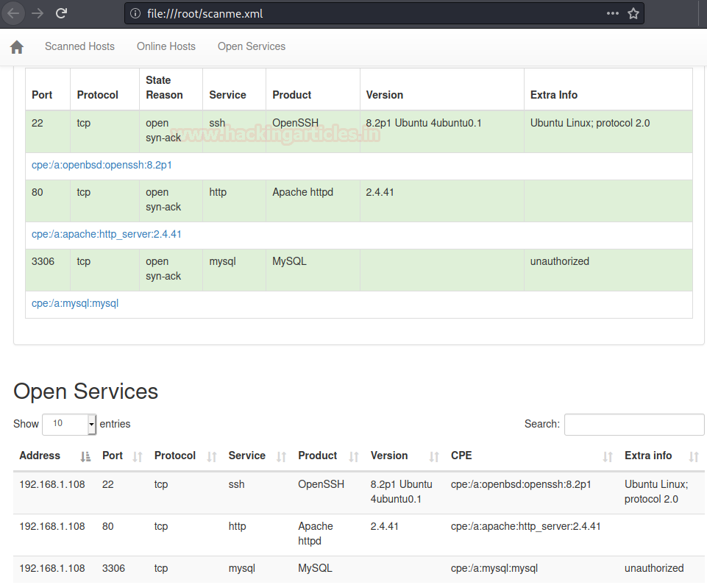Bookmark this page with the star icon
707x588 pixels.
pos(633,13)
